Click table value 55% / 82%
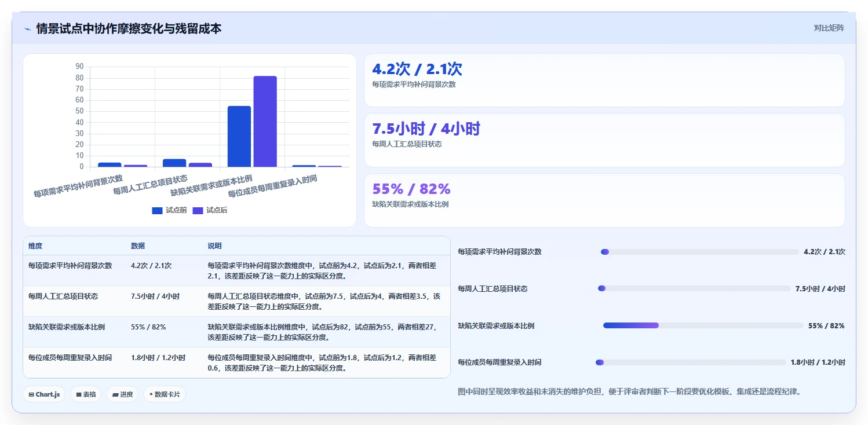The width and height of the screenshot is (868, 425). pyautogui.click(x=148, y=327)
